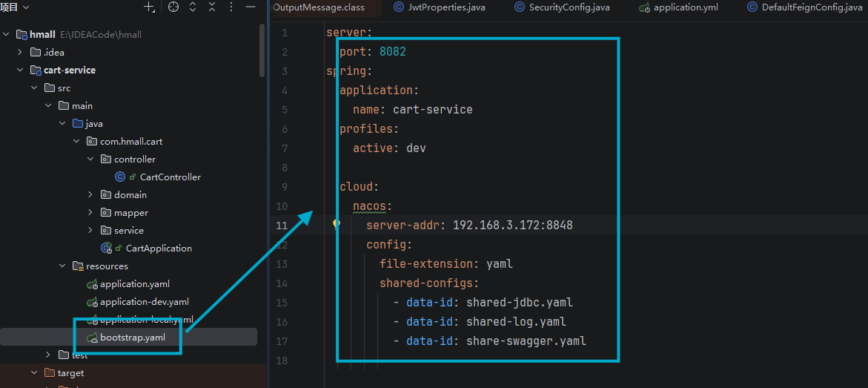Collapse the com.hmall.cart package

pos(76,142)
